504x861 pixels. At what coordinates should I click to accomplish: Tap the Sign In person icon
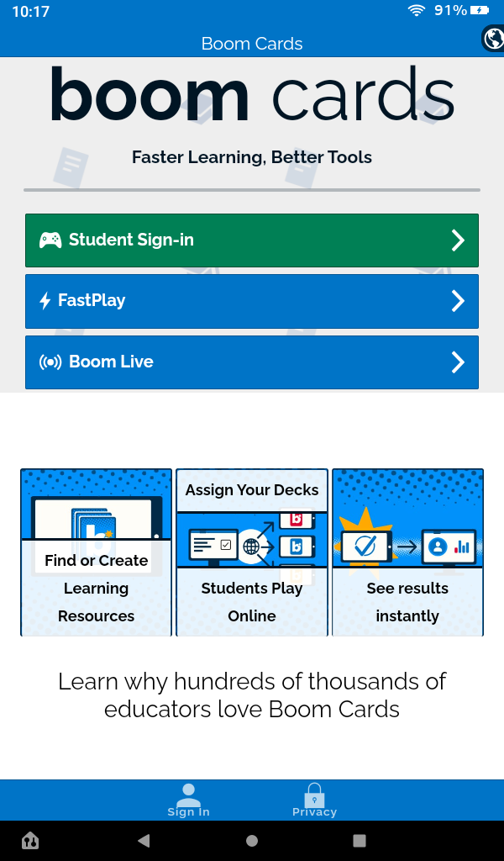(x=188, y=793)
